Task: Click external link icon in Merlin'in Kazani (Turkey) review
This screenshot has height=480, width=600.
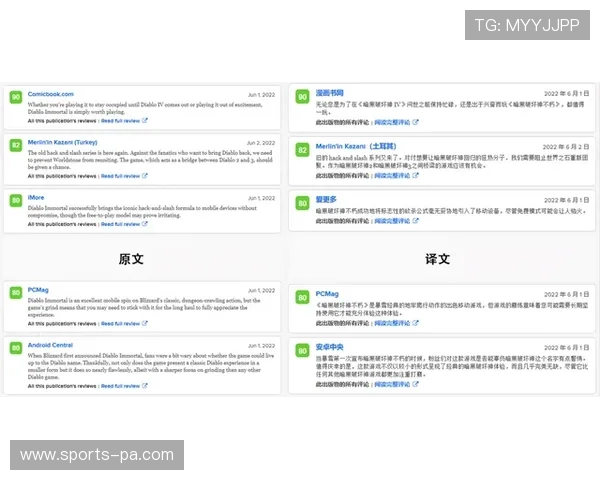Action: (145, 176)
